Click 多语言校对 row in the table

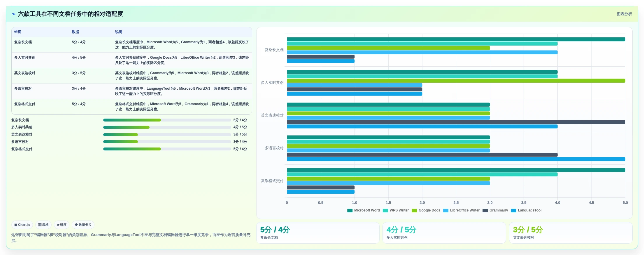coord(132,91)
